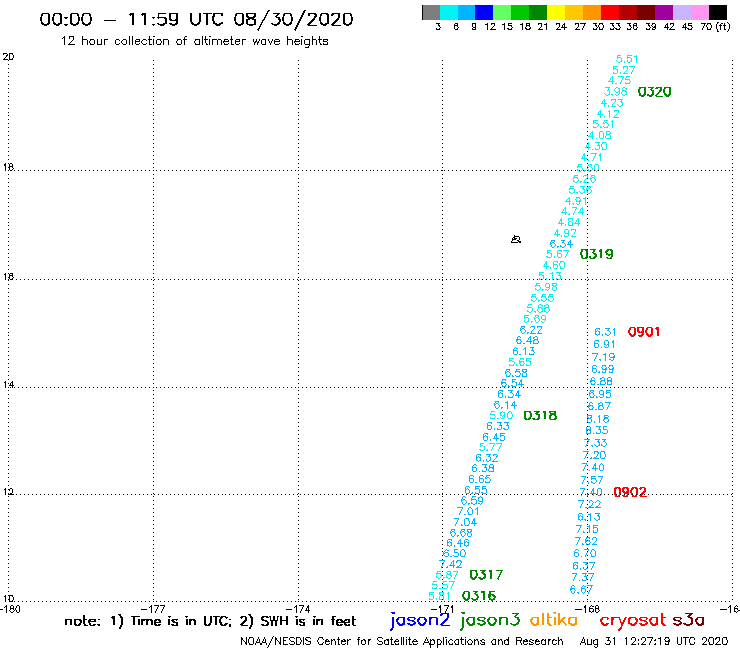Viewport: 740px width, 650px height.
Task: Click the 7.33 wave height value
Action: [x=596, y=443]
